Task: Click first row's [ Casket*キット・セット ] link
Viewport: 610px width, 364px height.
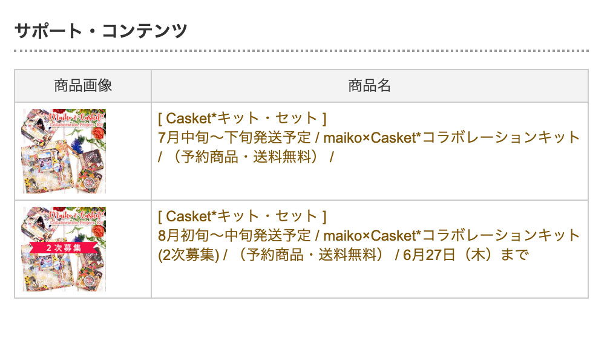Action: pyautogui.click(x=242, y=117)
